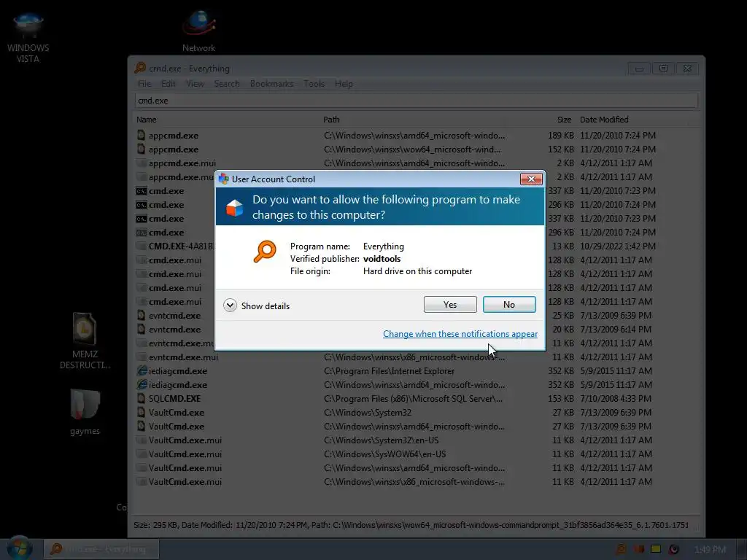Select the gaymes desktop folder icon
The width and height of the screenshot is (747, 560).
pyautogui.click(x=85, y=411)
